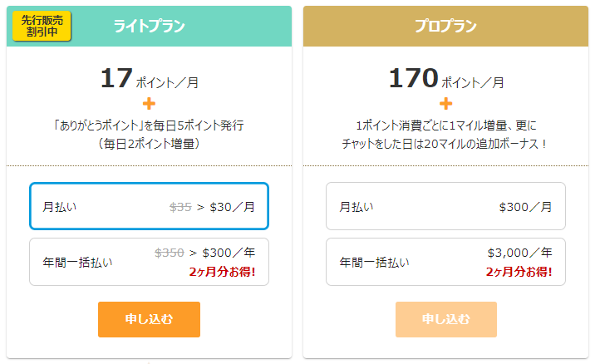Select 月払い option in the Light plan
The image size is (595, 364).
(x=149, y=206)
